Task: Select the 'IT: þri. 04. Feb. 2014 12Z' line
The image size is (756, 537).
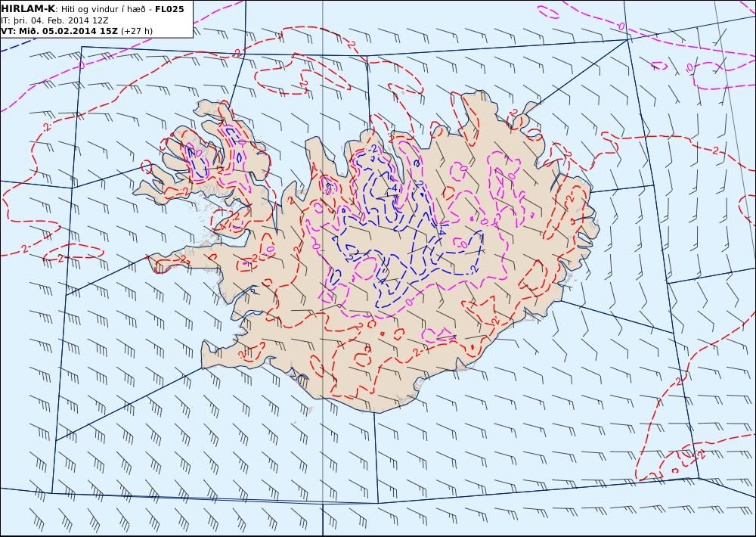Action: coord(54,20)
